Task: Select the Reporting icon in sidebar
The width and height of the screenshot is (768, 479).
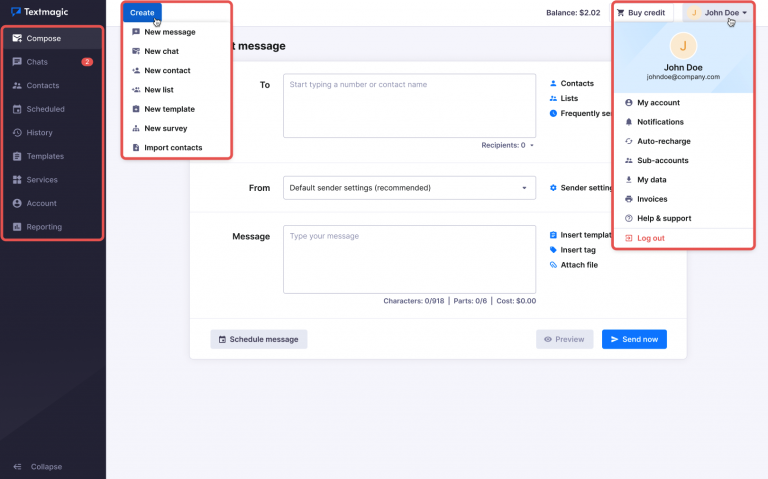Action: (17, 227)
